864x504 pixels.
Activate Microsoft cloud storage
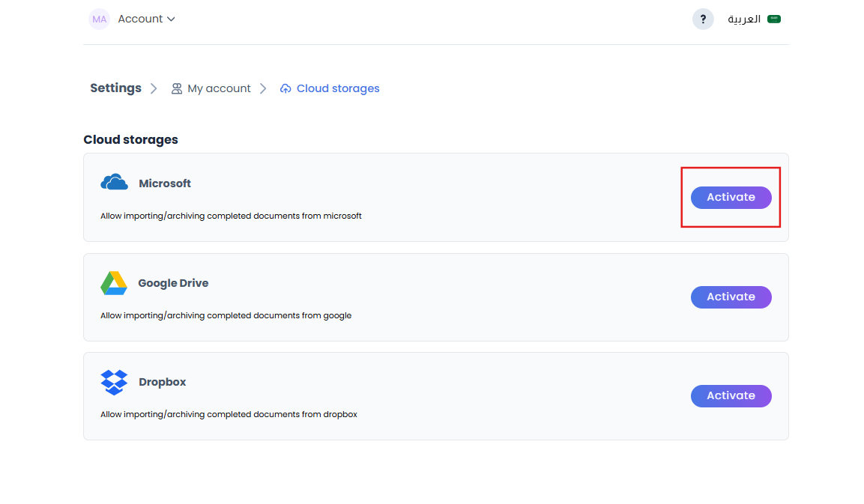[731, 197]
